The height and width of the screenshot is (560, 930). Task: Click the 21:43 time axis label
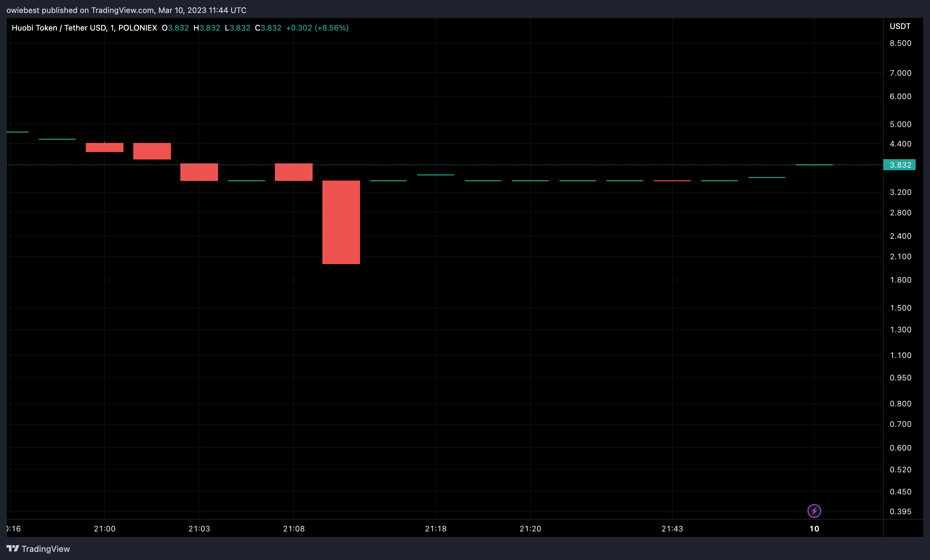[x=672, y=529]
